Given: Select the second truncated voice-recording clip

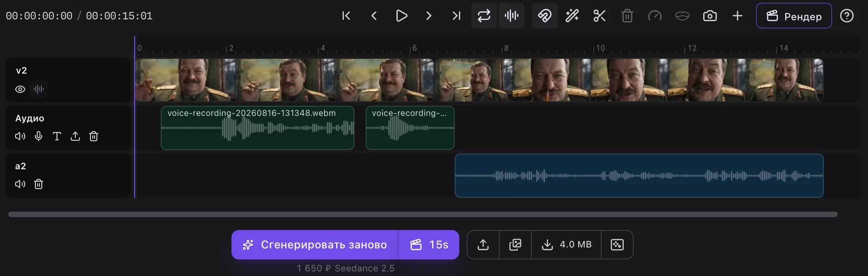Looking at the screenshot, I should tap(410, 128).
